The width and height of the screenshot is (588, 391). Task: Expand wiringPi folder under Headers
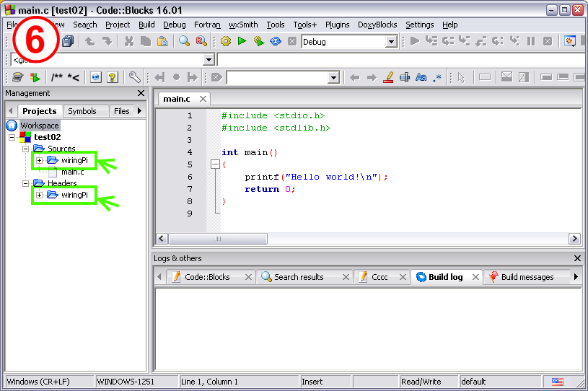[x=39, y=195]
